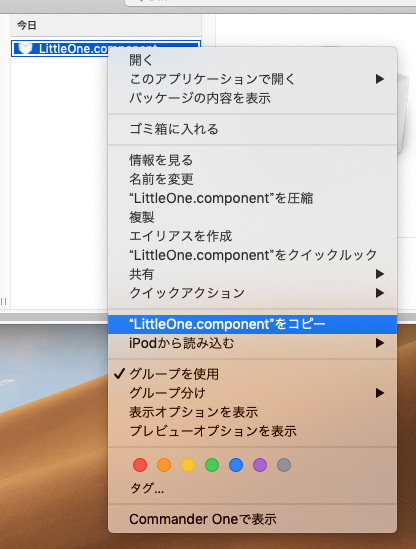
Task: Choose the yellow tag dot
Action: coord(188,465)
